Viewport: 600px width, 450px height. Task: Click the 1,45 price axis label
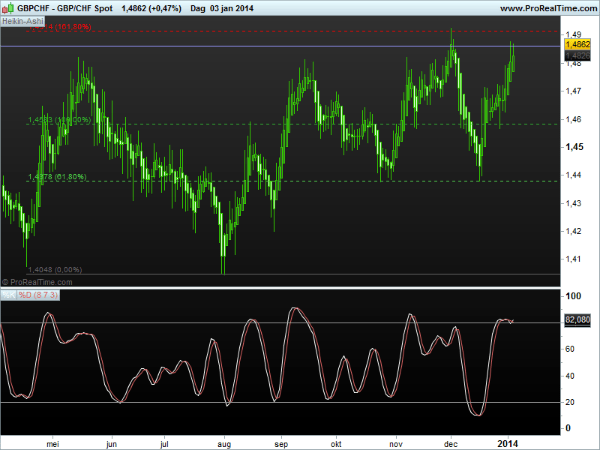point(574,147)
